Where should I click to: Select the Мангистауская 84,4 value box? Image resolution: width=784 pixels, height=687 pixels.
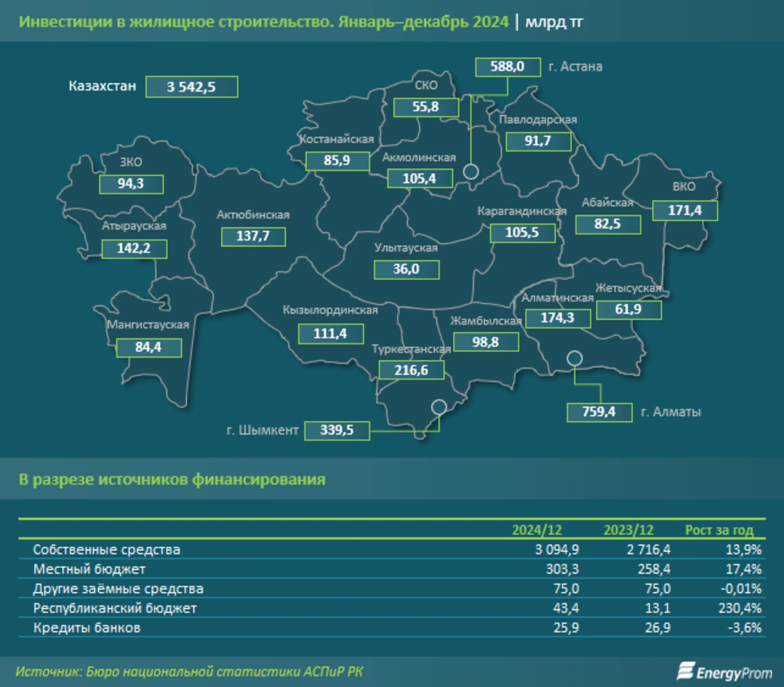point(149,348)
